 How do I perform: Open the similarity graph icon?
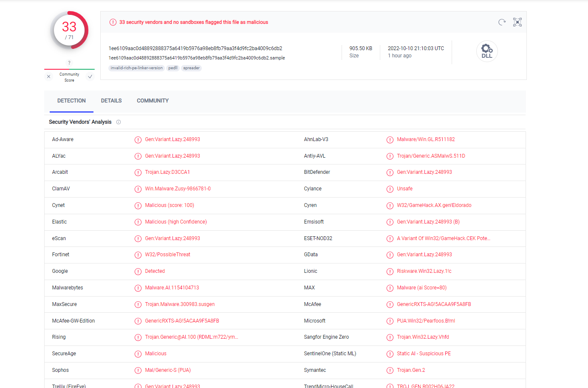click(x=517, y=22)
